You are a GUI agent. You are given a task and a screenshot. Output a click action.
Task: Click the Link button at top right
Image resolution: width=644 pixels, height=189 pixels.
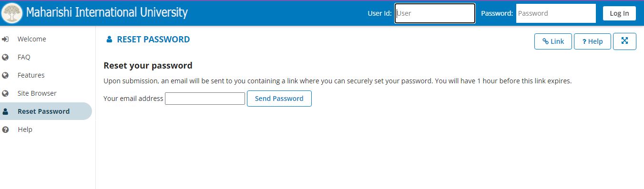(553, 41)
